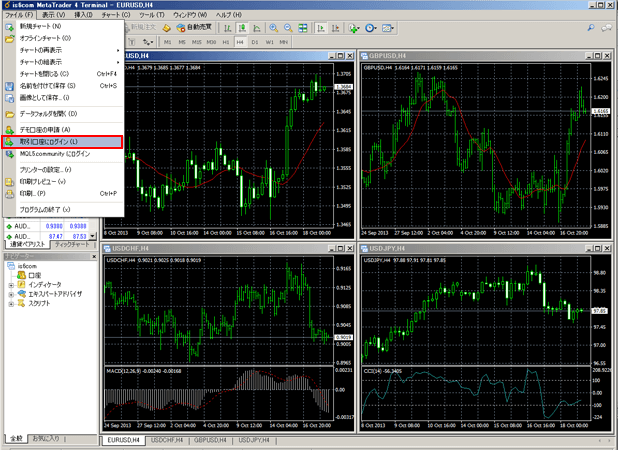618x450 pixels.
Task: Switch to EURUSD,H4 chart tab
Action: [x=123, y=440]
